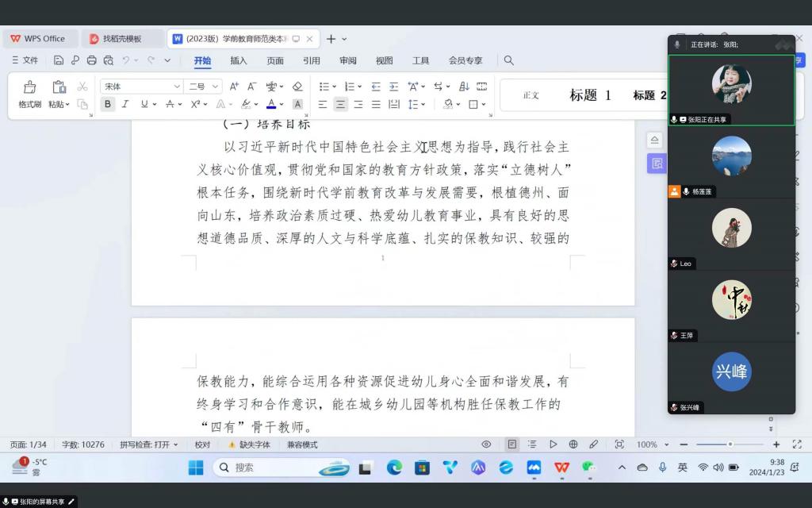Open Microsoft Edge from the taskbar

394,468
